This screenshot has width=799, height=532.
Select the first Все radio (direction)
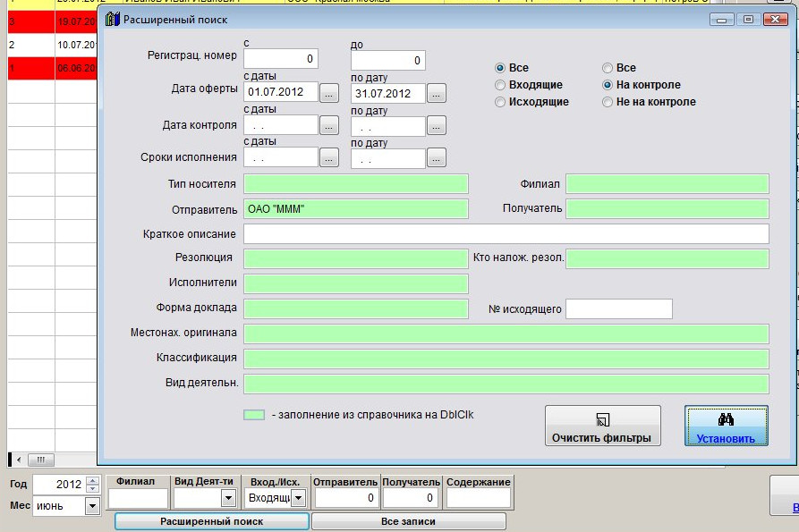tap(500, 68)
